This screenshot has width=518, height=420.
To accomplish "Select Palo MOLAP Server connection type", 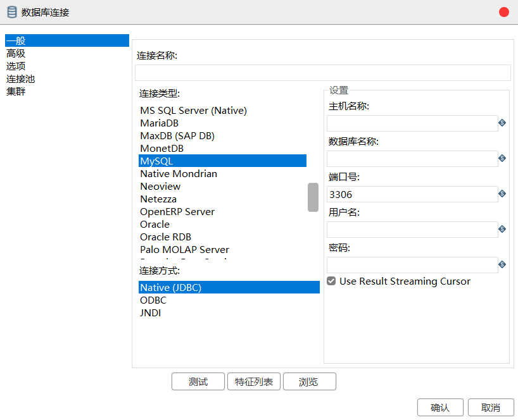I will [223, 250].
